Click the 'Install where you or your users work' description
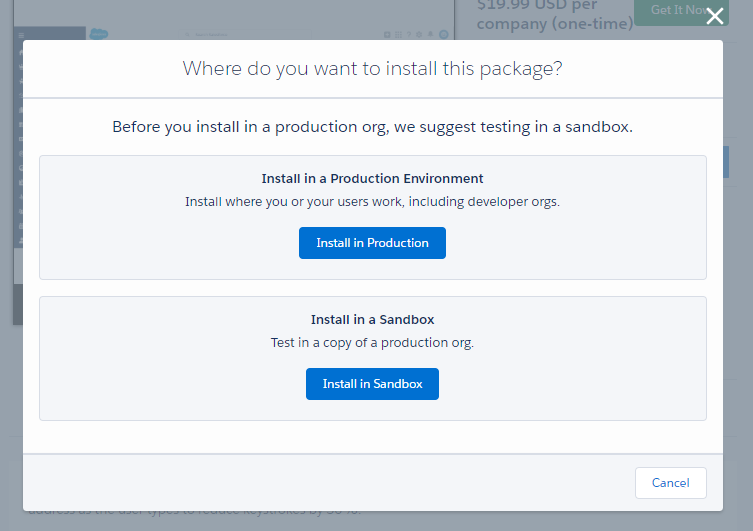Image resolution: width=753 pixels, height=531 pixels. click(x=372, y=201)
